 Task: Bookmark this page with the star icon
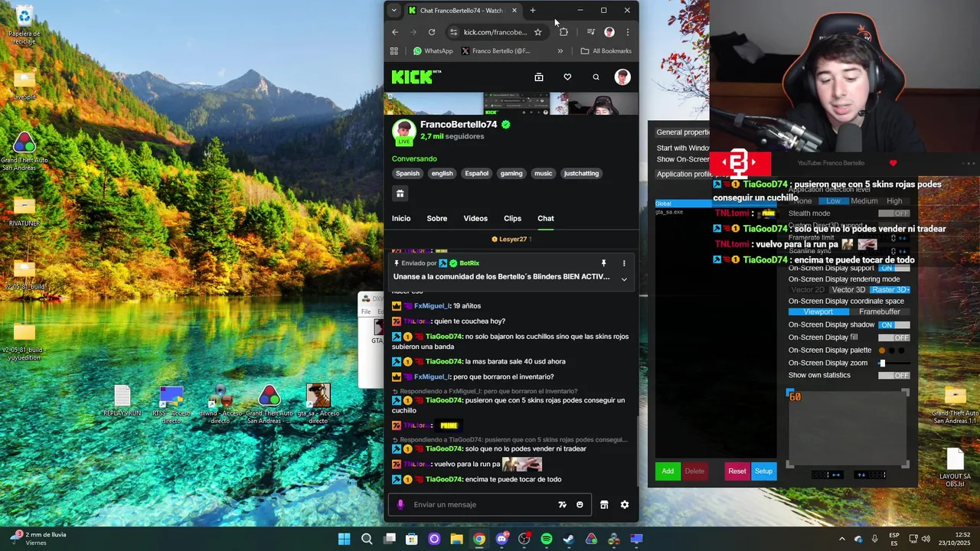point(537,32)
